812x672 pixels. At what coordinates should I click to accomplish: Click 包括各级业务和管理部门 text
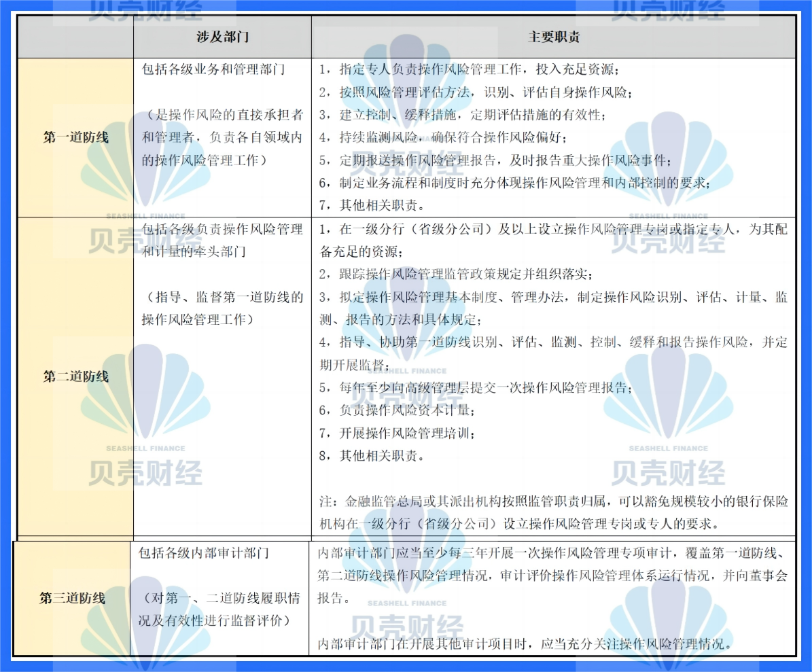213,69
